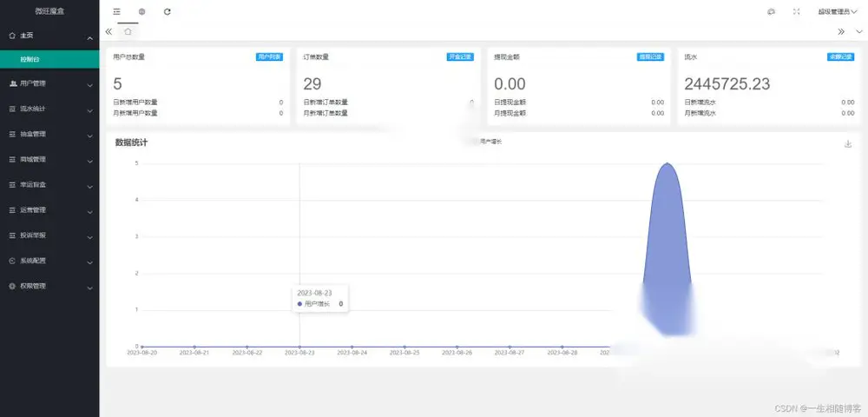Download the 数据统计 chart as image
The height and width of the screenshot is (417, 868).
847,144
